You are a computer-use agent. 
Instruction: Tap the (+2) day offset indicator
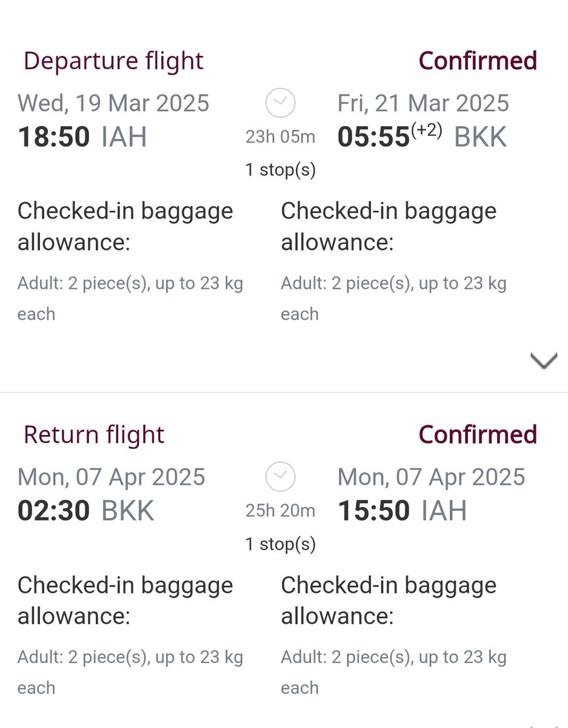click(427, 129)
